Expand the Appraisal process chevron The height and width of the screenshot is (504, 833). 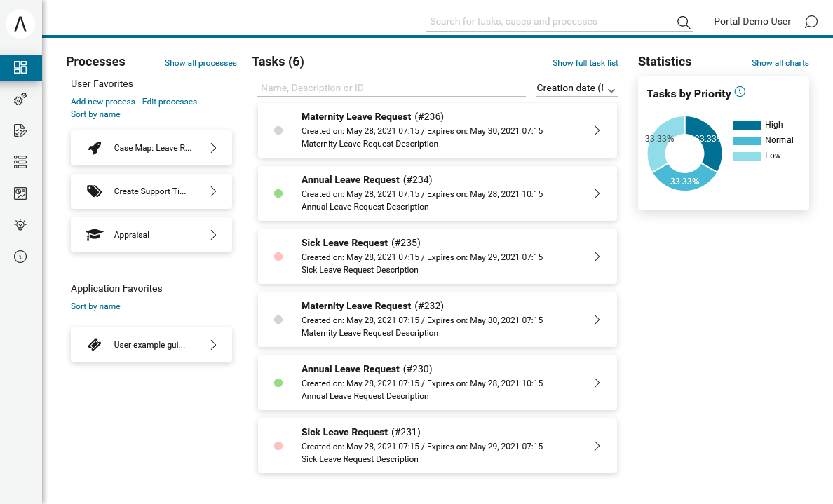tap(214, 235)
